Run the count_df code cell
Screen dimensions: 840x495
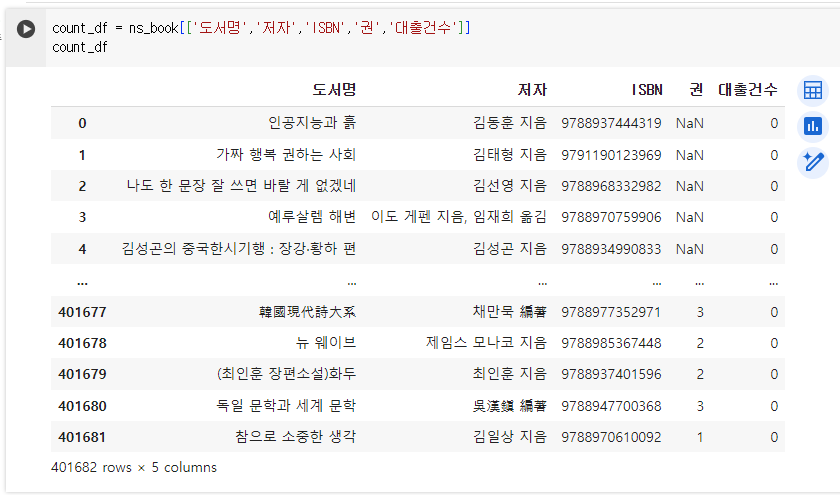26,29
